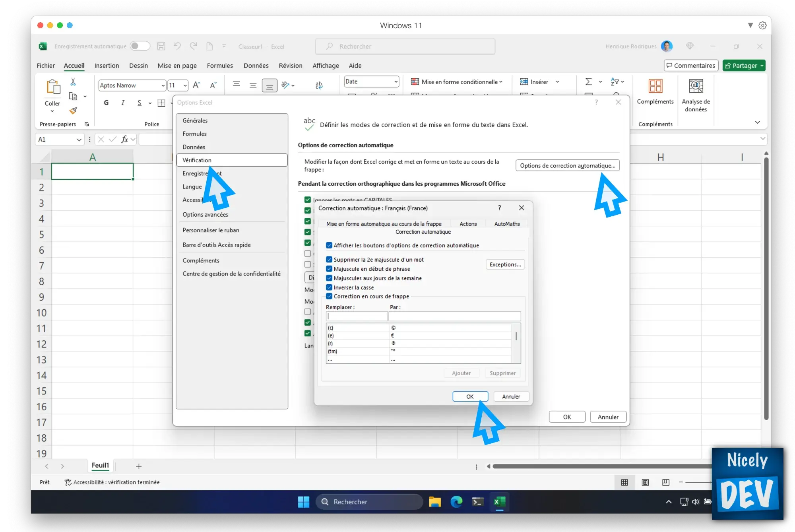Click the AutoSum sigma icon
Viewport: 795px width, 532px height.
tap(589, 82)
